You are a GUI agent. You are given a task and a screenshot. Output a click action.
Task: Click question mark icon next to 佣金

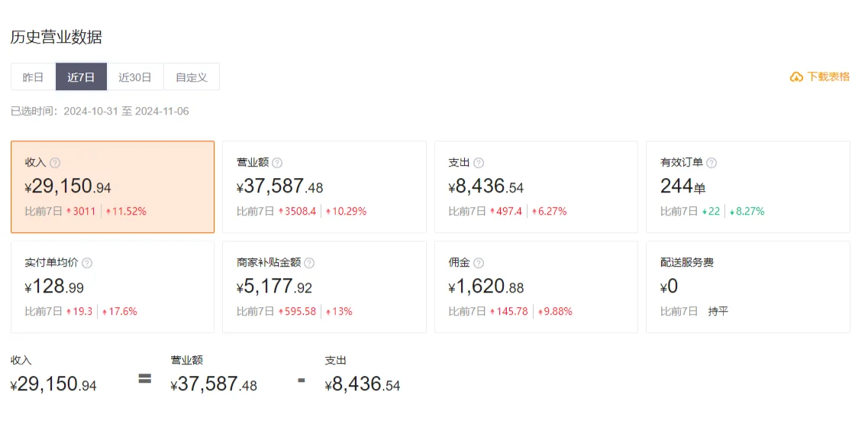(x=479, y=263)
